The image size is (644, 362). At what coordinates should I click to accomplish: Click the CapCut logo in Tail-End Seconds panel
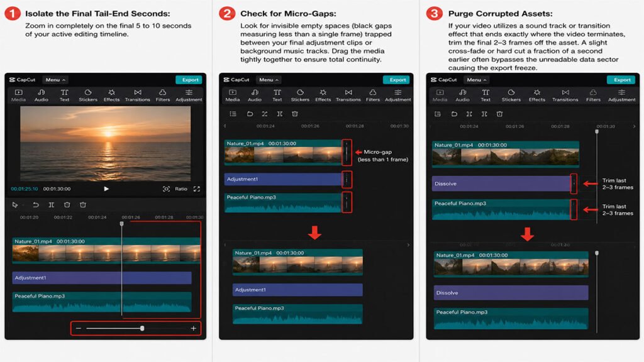[x=22, y=80]
